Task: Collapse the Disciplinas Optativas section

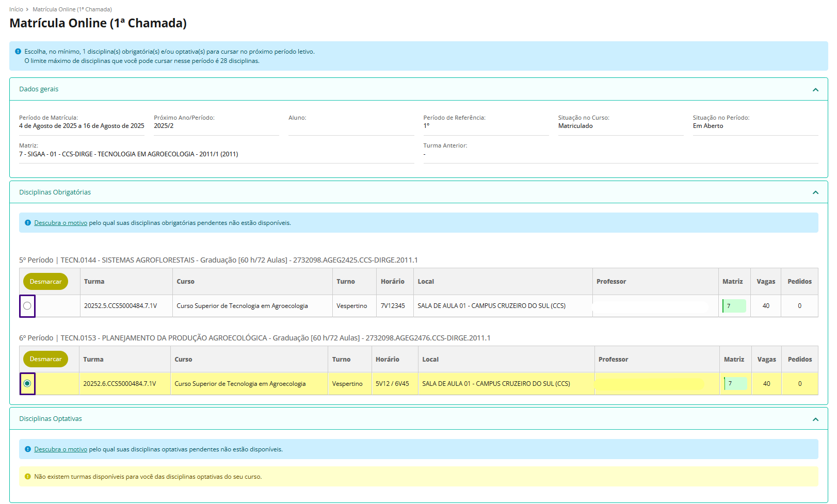Action: click(x=815, y=419)
